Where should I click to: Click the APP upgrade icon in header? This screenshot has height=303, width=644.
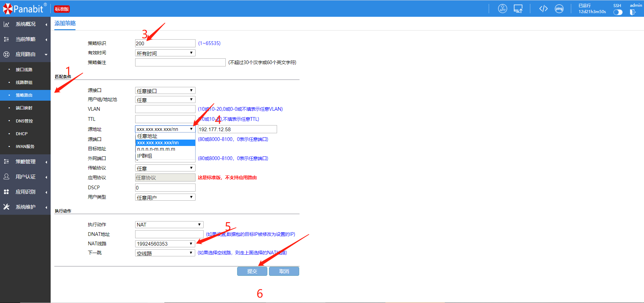tap(502, 9)
